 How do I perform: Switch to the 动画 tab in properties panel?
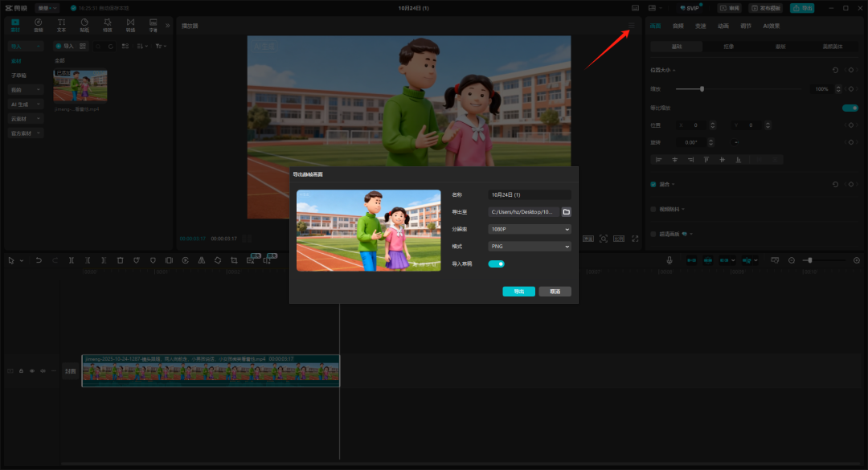pos(723,26)
